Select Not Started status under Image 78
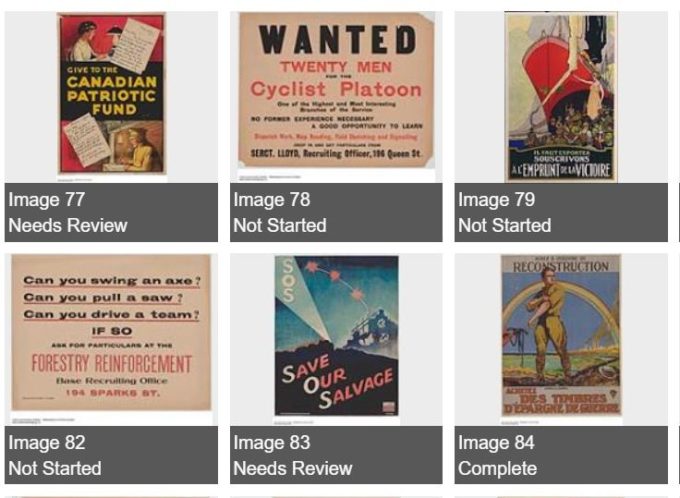 [280, 226]
